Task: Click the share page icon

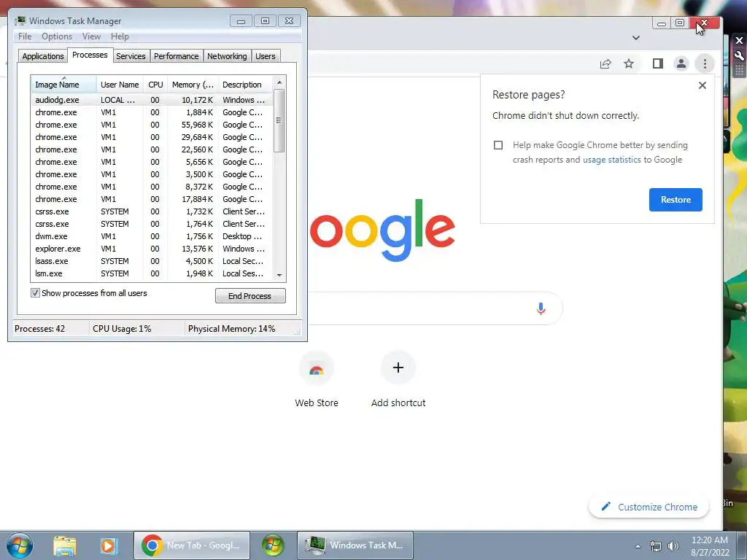Action: click(605, 63)
